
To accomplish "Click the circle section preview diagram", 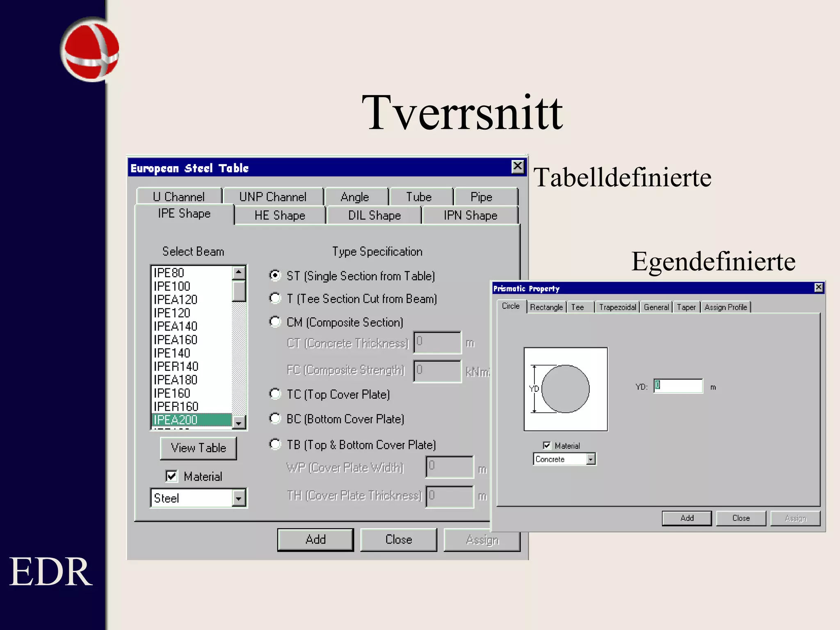I will 566,389.
